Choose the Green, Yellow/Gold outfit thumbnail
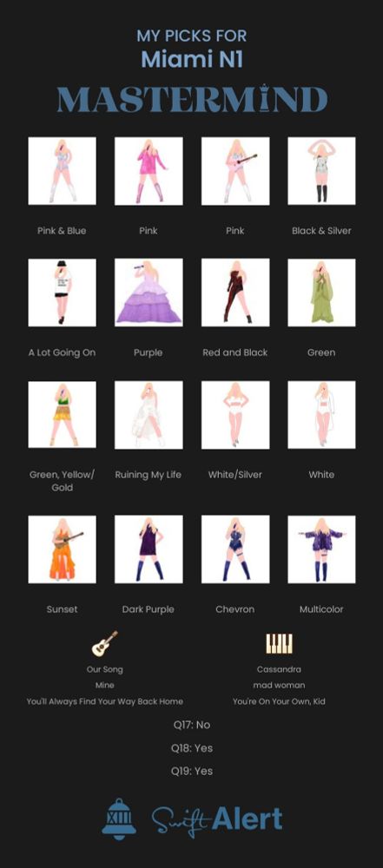The image size is (383, 868). (62, 415)
